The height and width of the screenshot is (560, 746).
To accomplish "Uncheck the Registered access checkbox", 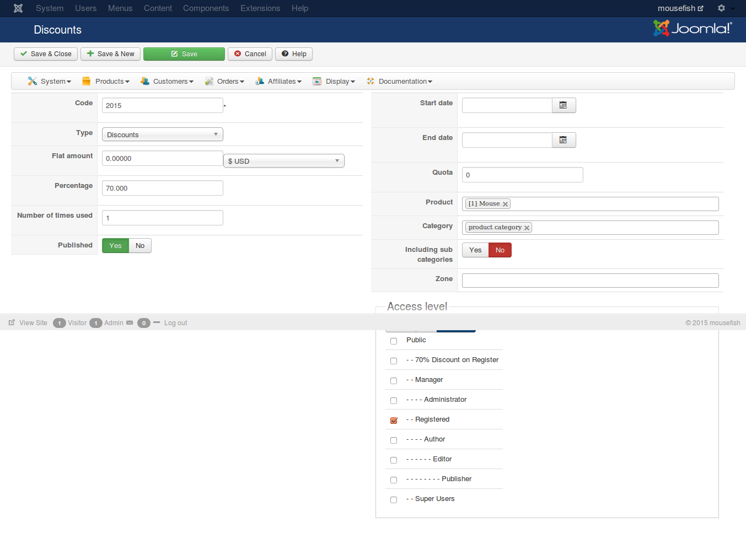I will click(x=394, y=421).
